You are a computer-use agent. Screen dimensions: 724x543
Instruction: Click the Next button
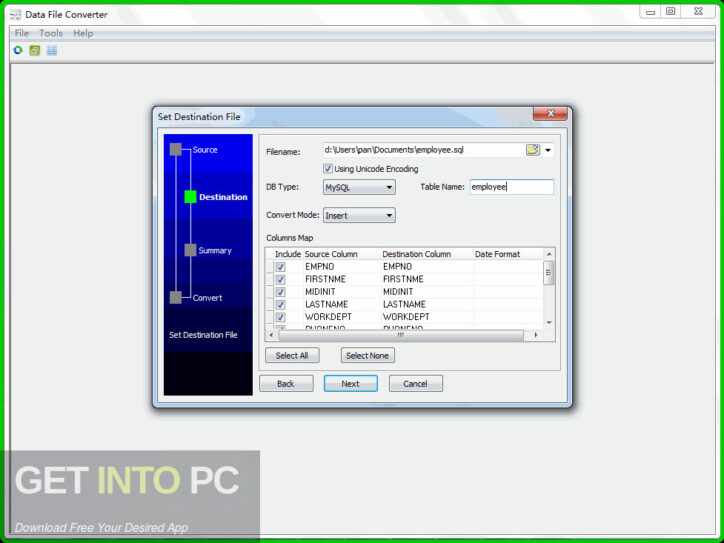(350, 383)
